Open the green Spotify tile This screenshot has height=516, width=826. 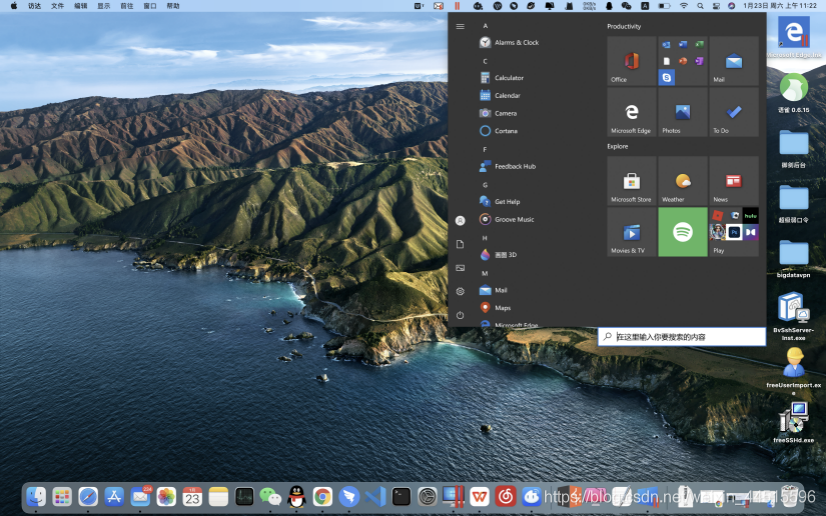[x=683, y=232]
